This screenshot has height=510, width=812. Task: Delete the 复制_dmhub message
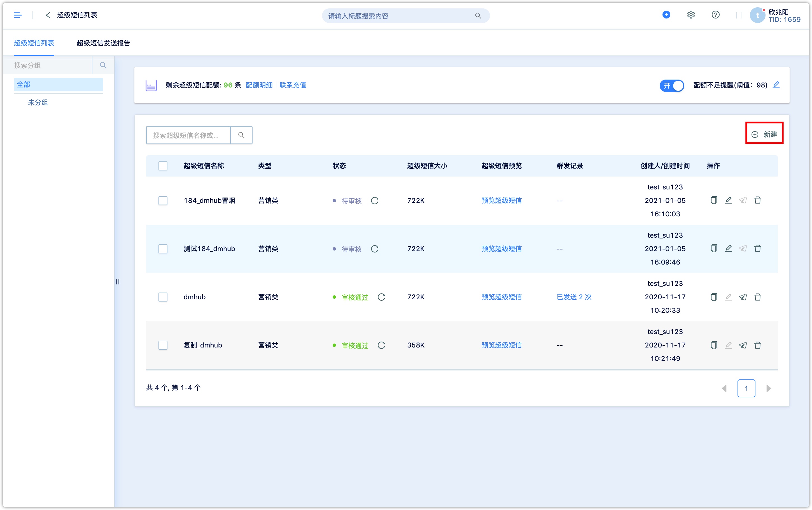click(757, 345)
